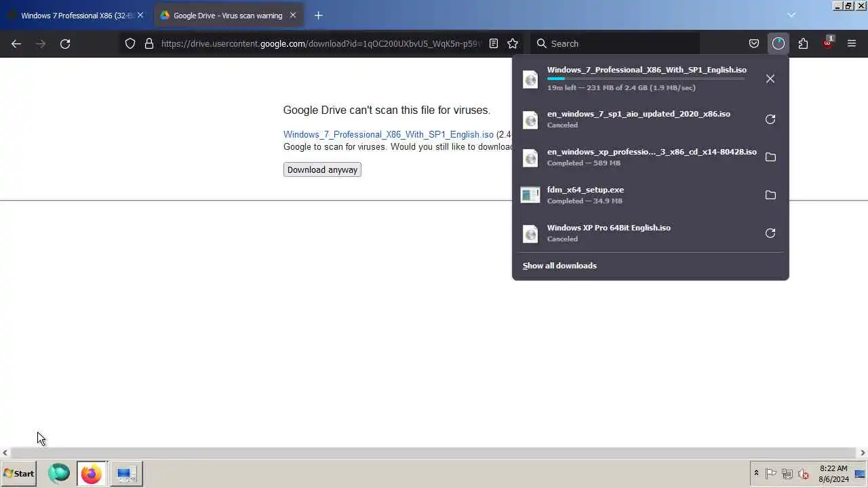Select Google Drive - Virus scan warning tab

tap(229, 15)
